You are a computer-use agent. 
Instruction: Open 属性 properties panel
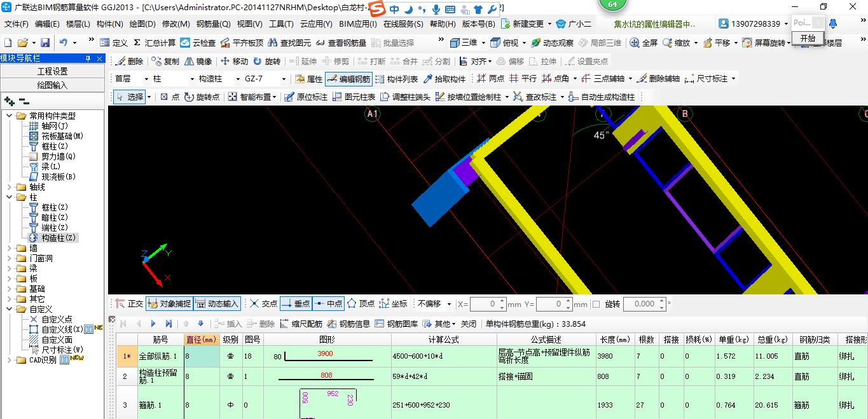(x=309, y=79)
